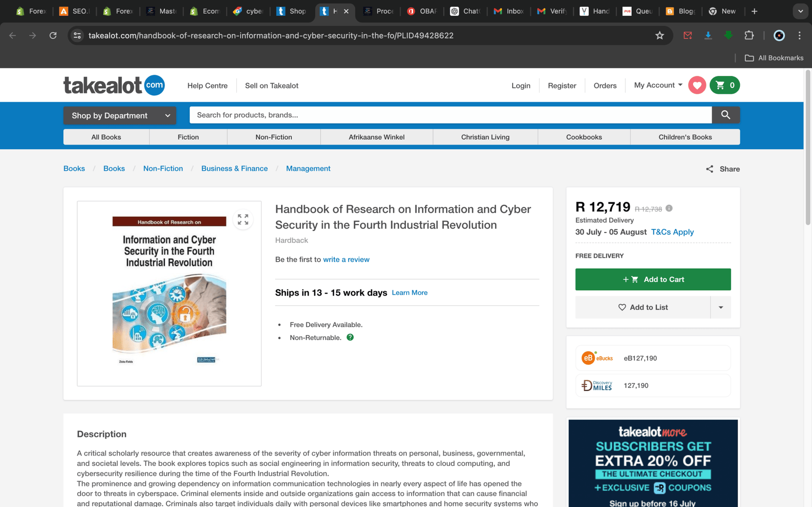Expand the Add to List dropdown arrow
This screenshot has height=507, width=812.
click(x=721, y=307)
